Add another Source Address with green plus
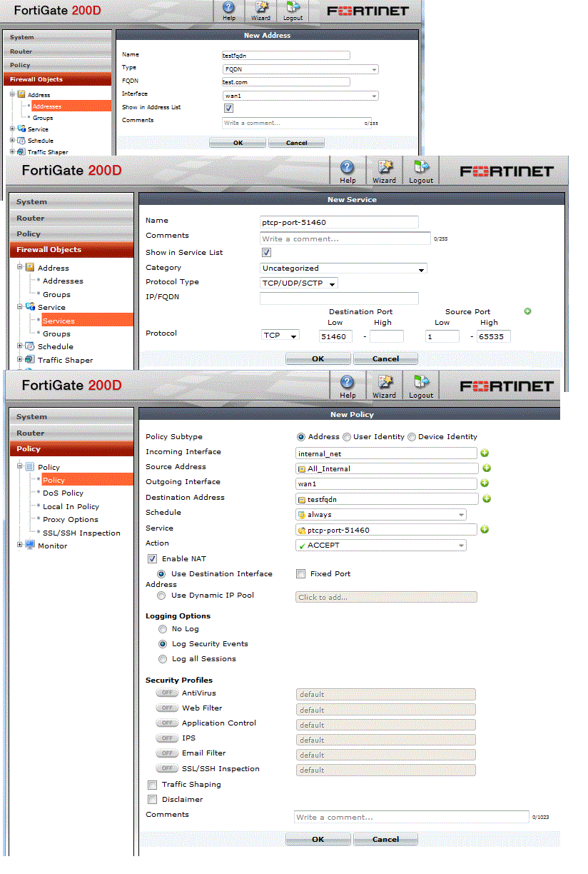This screenshot has height=874, width=588. tap(487, 468)
